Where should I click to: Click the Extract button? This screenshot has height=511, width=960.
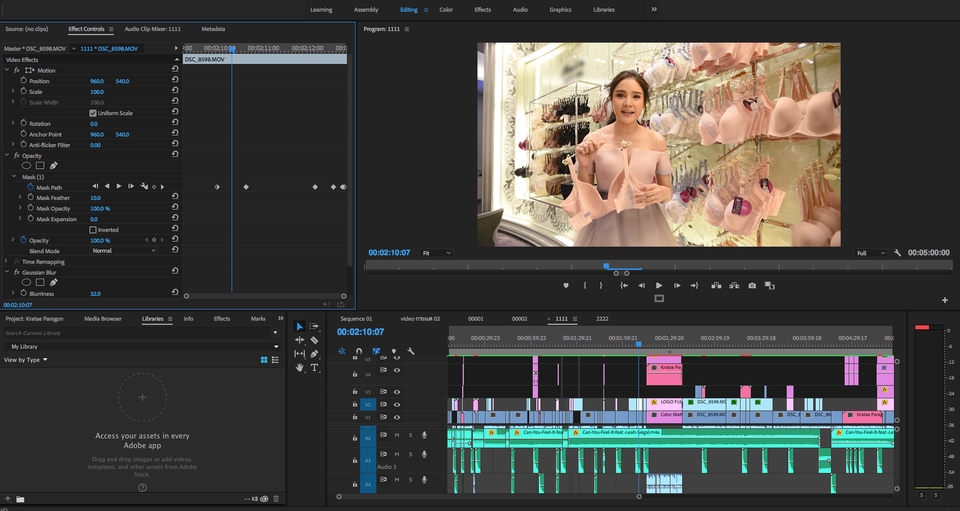(733, 285)
